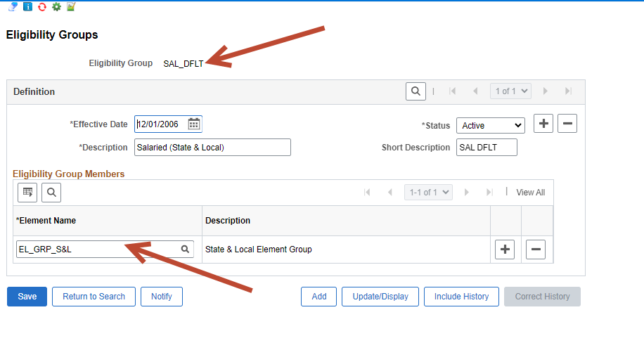Click the SAL_DFLT eligibility group value
Viewport: 644px width, 343px height.
click(x=183, y=64)
